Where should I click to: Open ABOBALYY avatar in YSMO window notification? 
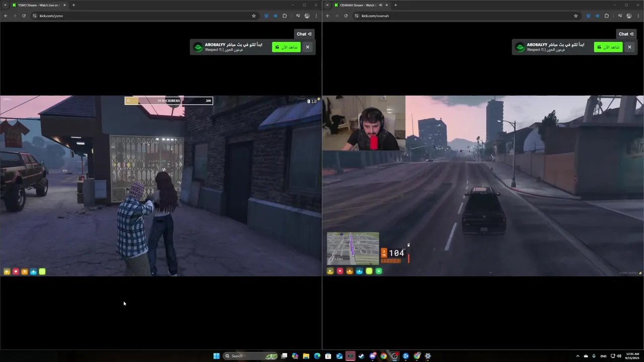pyautogui.click(x=198, y=47)
